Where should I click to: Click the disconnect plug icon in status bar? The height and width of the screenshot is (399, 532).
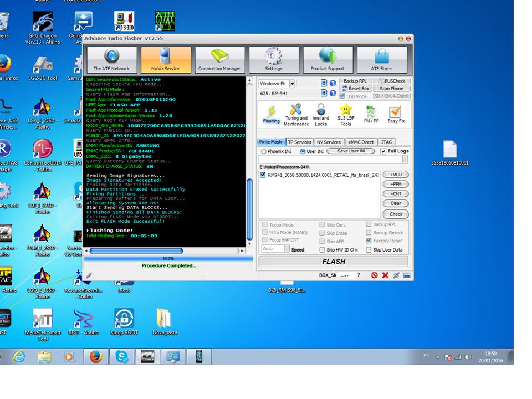click(396, 275)
